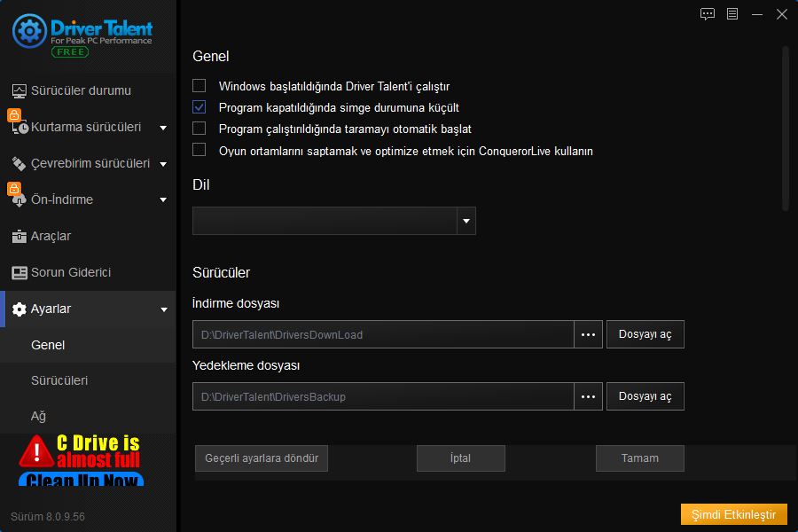Click the DriversBackup path field
Image resolution: width=798 pixels, height=532 pixels.
tap(383, 396)
